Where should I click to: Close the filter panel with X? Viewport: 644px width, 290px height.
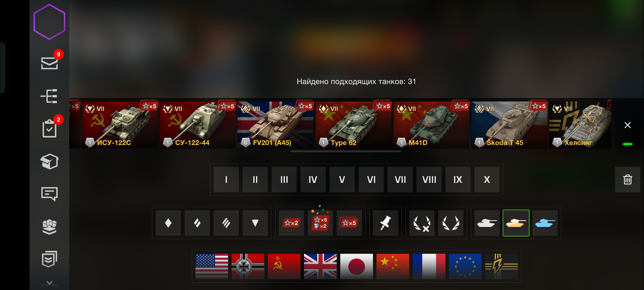click(x=627, y=125)
